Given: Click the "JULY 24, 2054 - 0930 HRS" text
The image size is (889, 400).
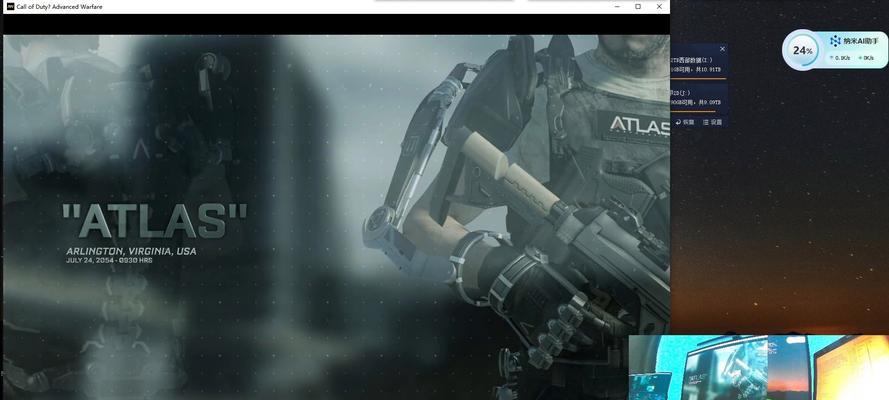Looking at the screenshot, I should coord(109,260).
